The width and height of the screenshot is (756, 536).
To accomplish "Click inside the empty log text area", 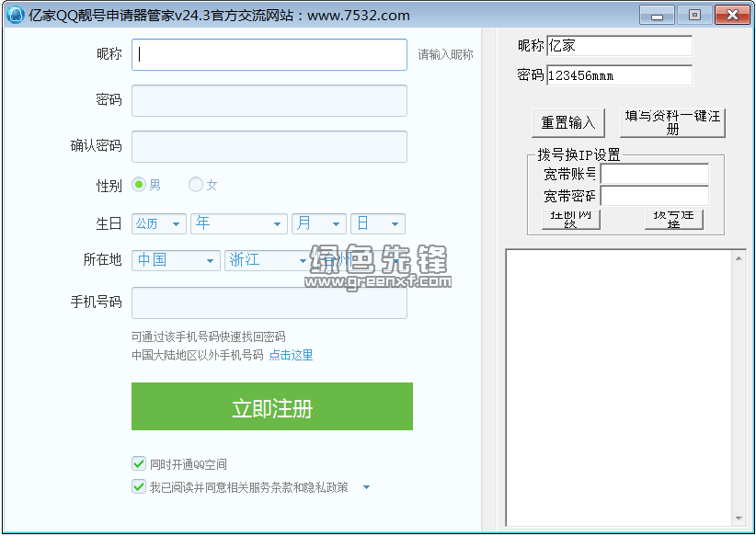I will [619, 388].
